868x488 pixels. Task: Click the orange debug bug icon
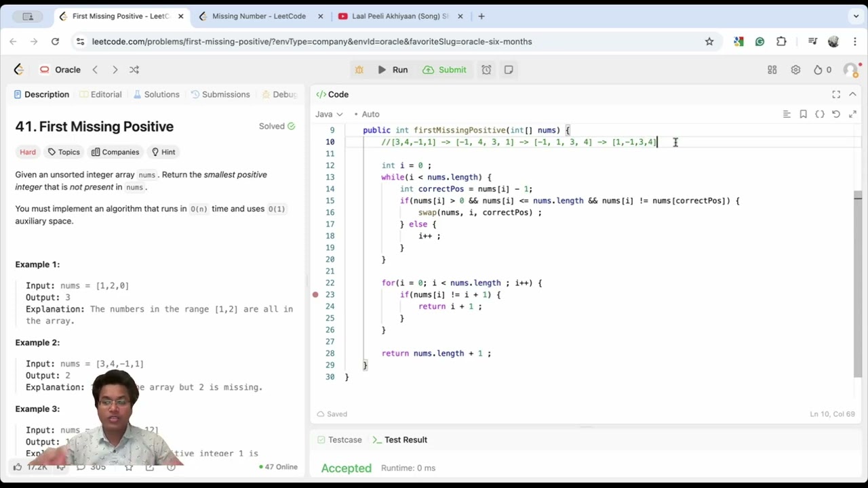pos(359,70)
